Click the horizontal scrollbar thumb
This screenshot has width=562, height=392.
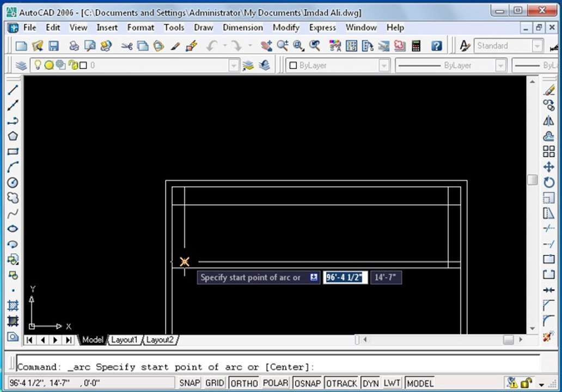[x=508, y=340]
